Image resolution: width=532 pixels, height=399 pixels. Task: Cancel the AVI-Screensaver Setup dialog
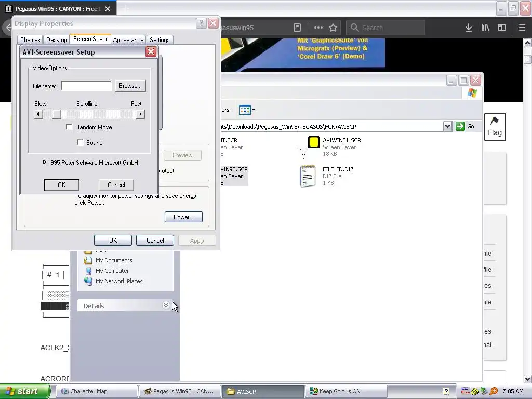point(116,185)
